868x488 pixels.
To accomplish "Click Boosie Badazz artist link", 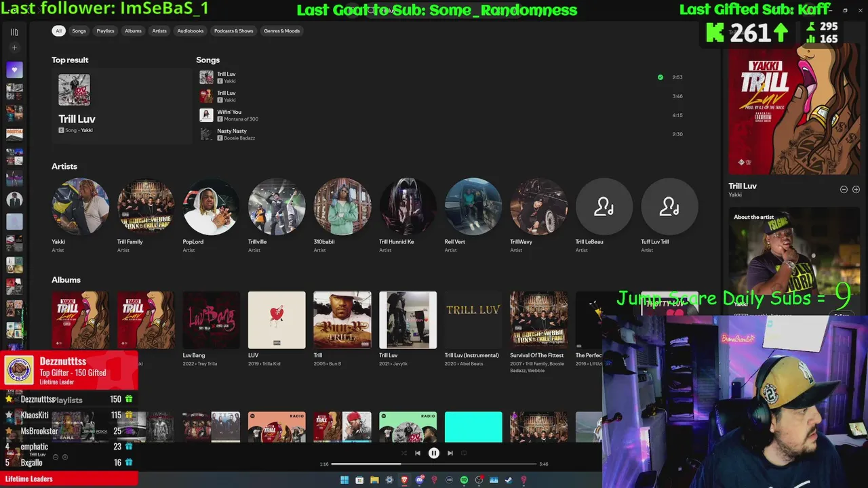I will click(x=239, y=138).
